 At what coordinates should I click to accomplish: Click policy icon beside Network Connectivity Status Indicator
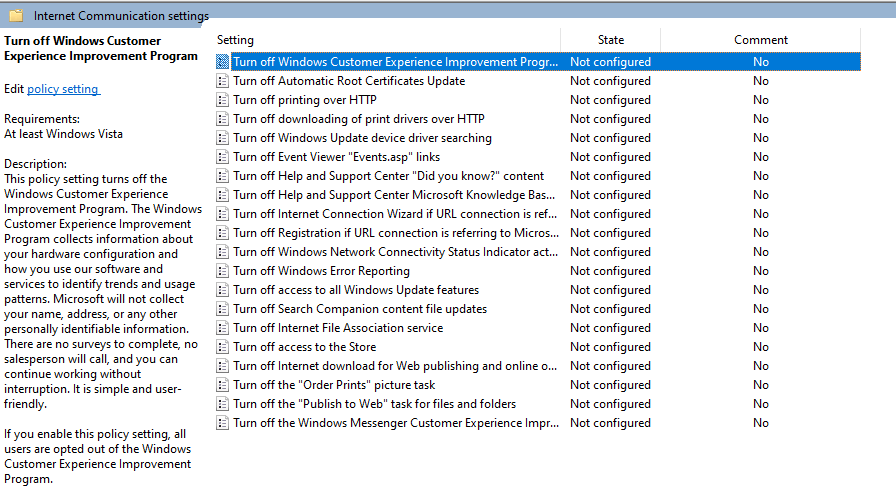222,252
